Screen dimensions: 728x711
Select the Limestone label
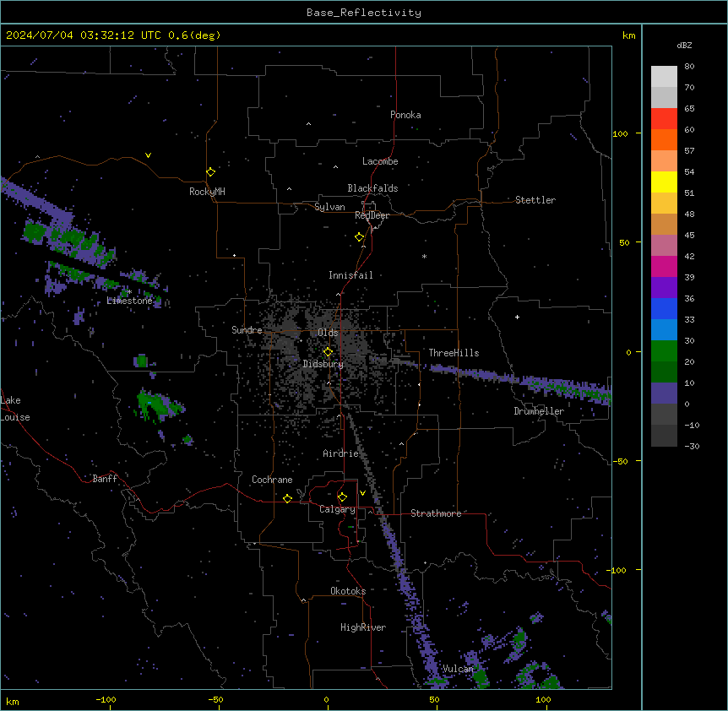coord(129,301)
